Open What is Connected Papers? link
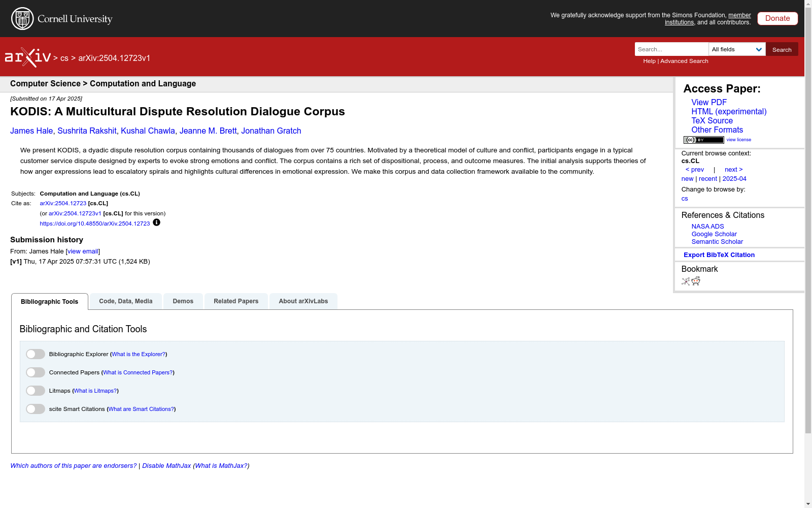Screen dimensions: 812x508 point(138,372)
